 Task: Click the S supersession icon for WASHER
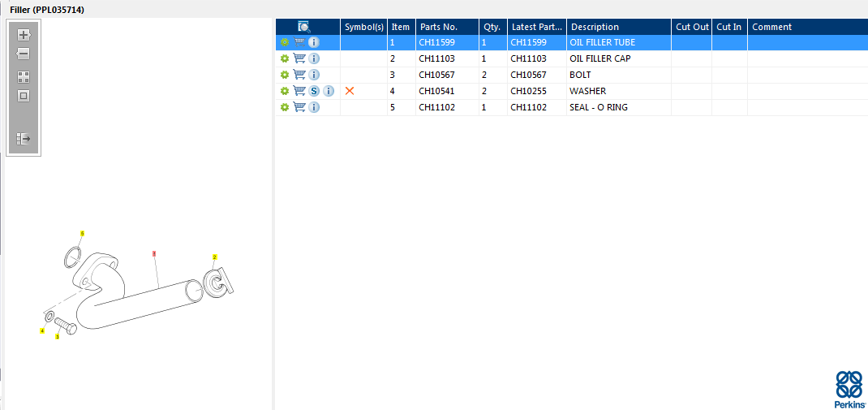point(314,91)
